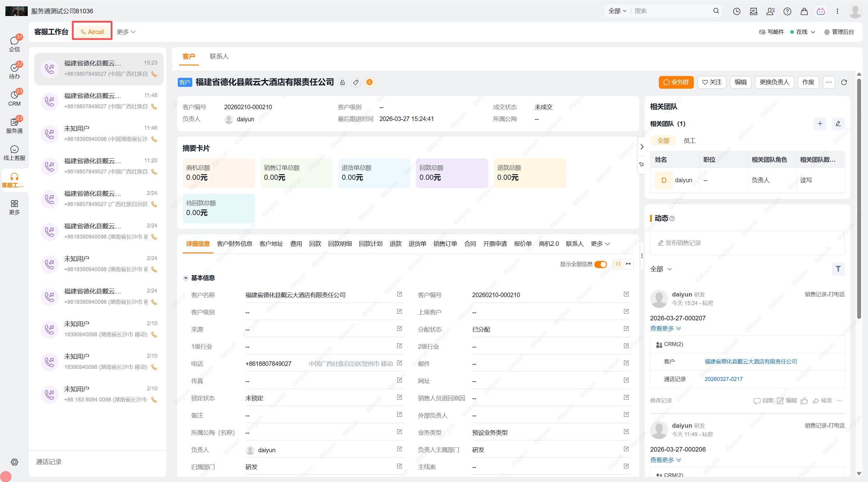Click the tag icon beside customer name
Viewport: 868px width, 482px height.
click(x=356, y=82)
